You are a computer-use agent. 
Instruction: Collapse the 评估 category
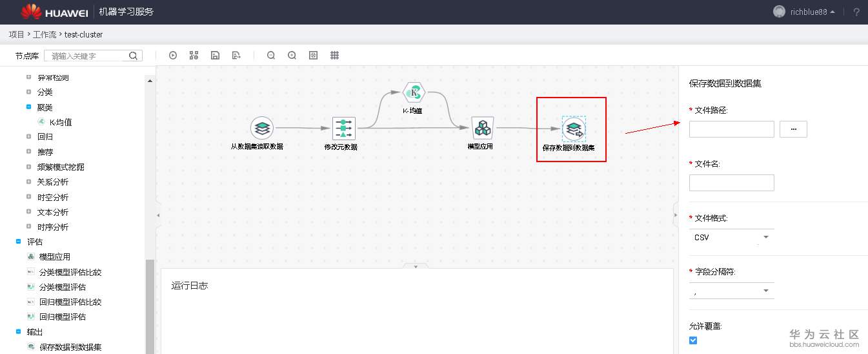coord(19,242)
